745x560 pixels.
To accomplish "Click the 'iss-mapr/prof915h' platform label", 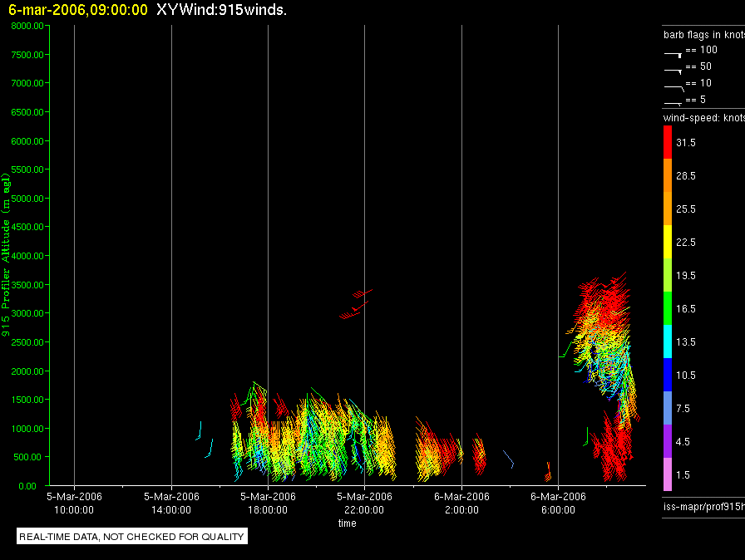I will pos(704,506).
